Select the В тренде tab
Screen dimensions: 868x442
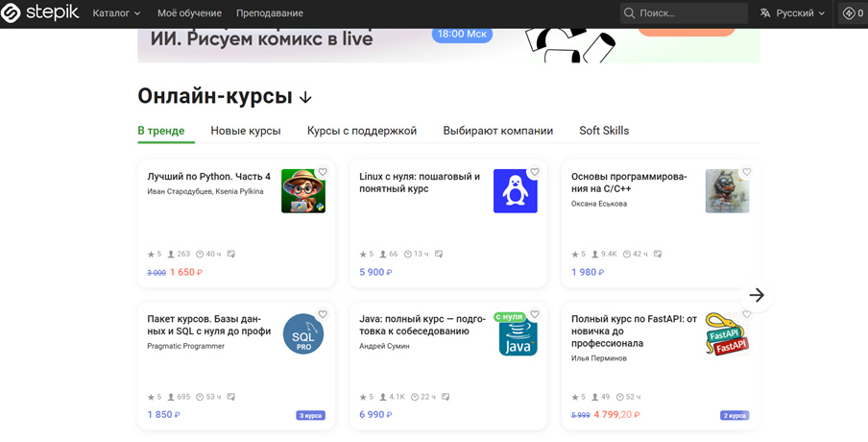(161, 132)
